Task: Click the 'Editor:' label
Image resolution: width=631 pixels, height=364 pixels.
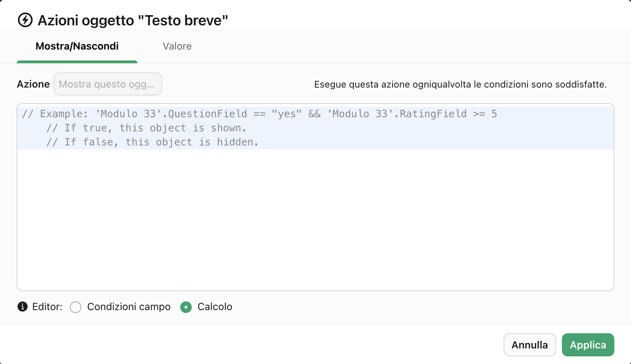Action: coord(47,307)
